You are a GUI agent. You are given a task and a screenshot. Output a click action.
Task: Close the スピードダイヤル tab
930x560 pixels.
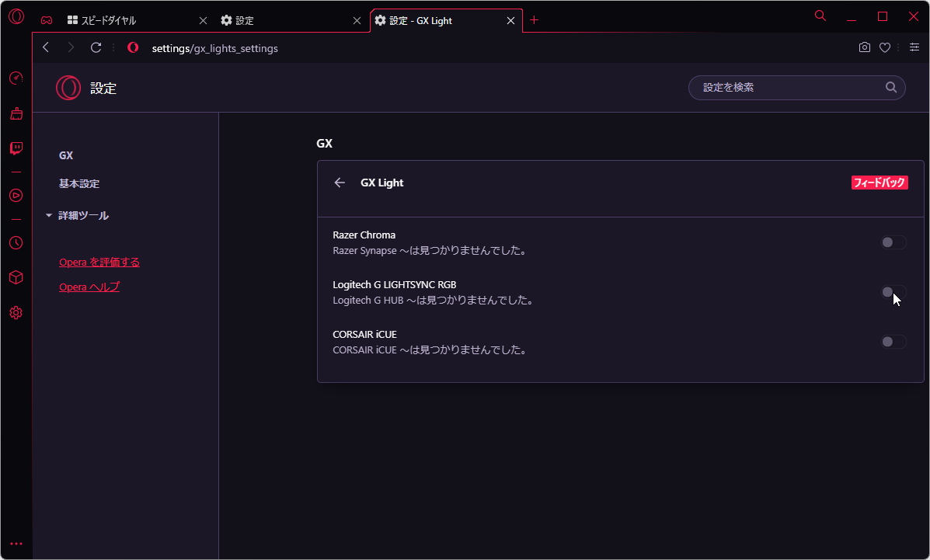tap(203, 21)
